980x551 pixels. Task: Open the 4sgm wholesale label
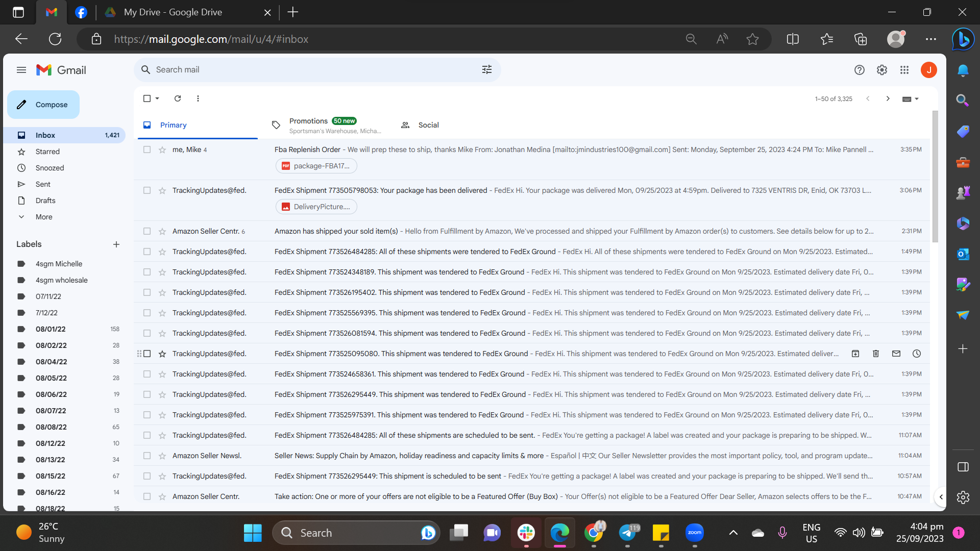click(61, 280)
